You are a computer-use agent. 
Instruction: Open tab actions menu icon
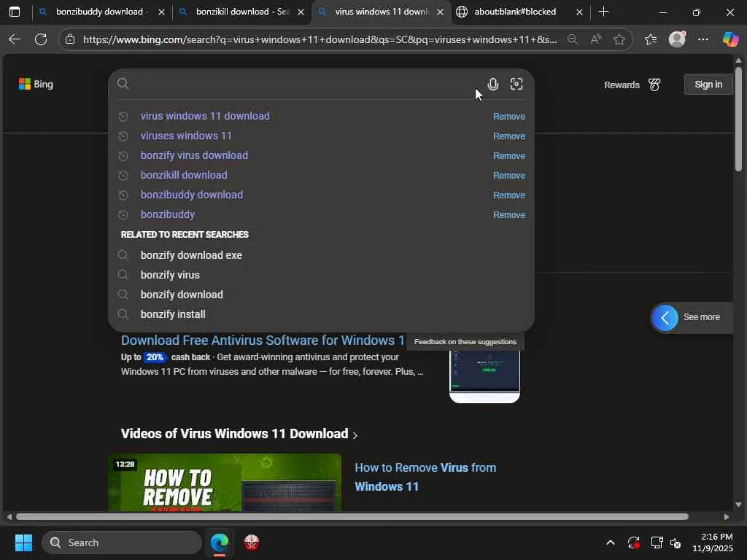(x=15, y=12)
